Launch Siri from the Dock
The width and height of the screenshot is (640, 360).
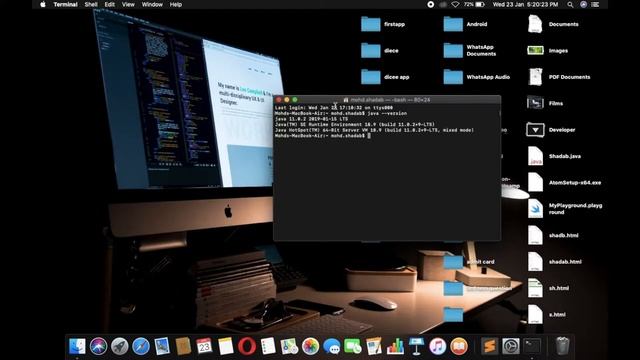pos(98,346)
